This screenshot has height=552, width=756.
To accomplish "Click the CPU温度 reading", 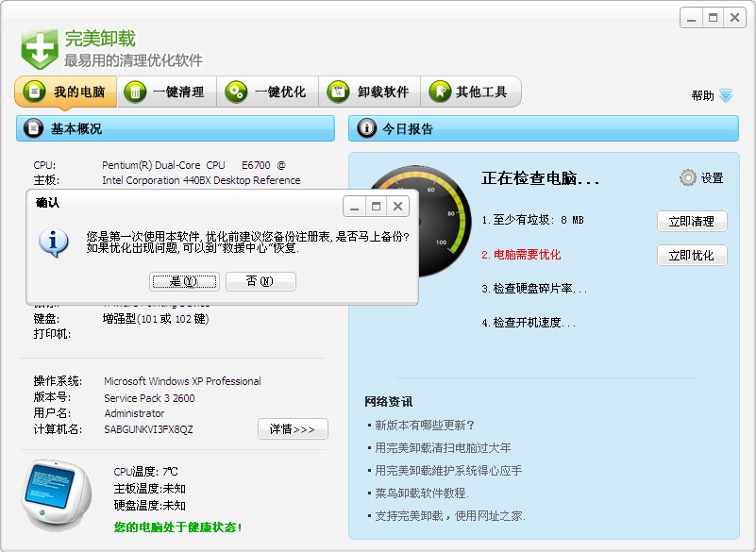I will coord(145,472).
